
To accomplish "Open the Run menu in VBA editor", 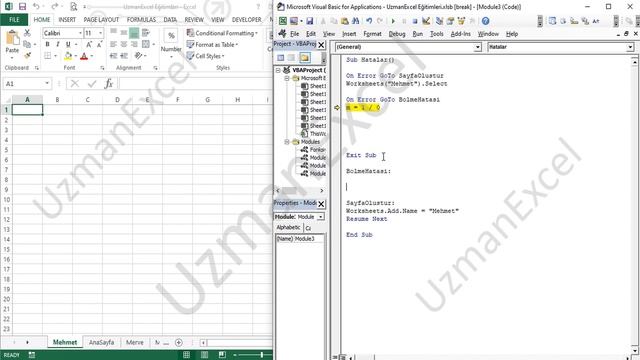I will coord(418,34).
